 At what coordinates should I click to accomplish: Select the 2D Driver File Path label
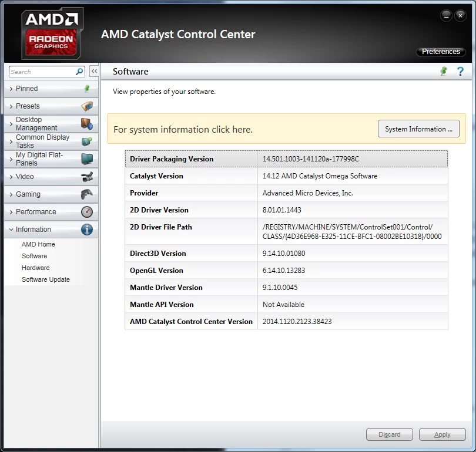[161, 227]
